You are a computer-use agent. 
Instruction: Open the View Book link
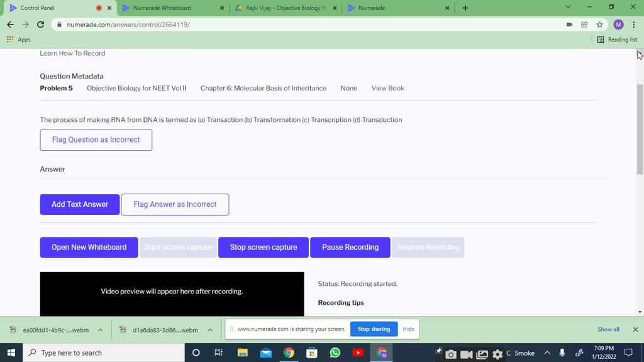pyautogui.click(x=387, y=88)
